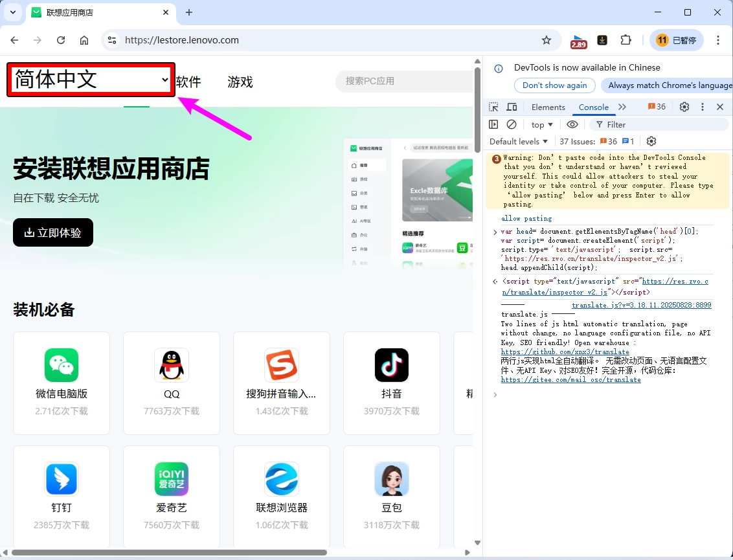
Task: Click the forward navigation arrow
Action: [38, 40]
